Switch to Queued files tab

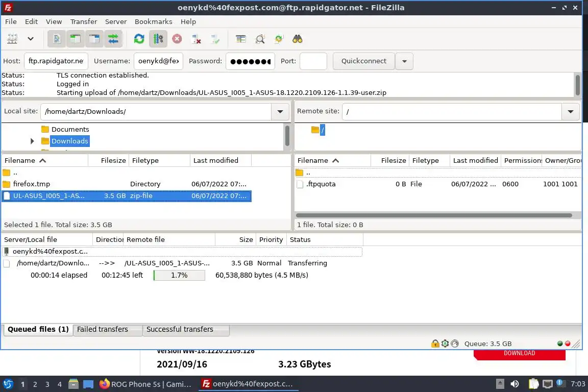point(38,329)
